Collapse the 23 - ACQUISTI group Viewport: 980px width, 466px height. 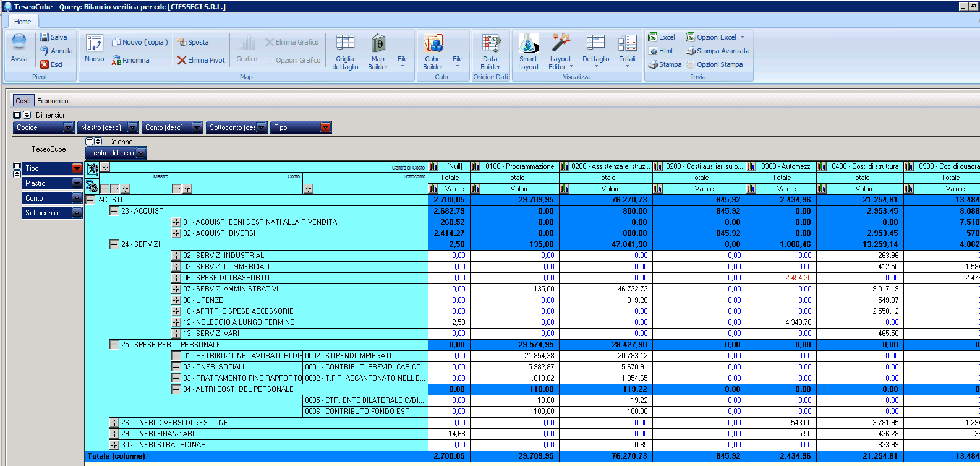pyautogui.click(x=114, y=211)
